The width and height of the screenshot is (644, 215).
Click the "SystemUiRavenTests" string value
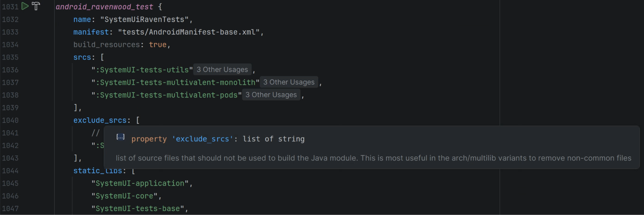pyautogui.click(x=144, y=19)
